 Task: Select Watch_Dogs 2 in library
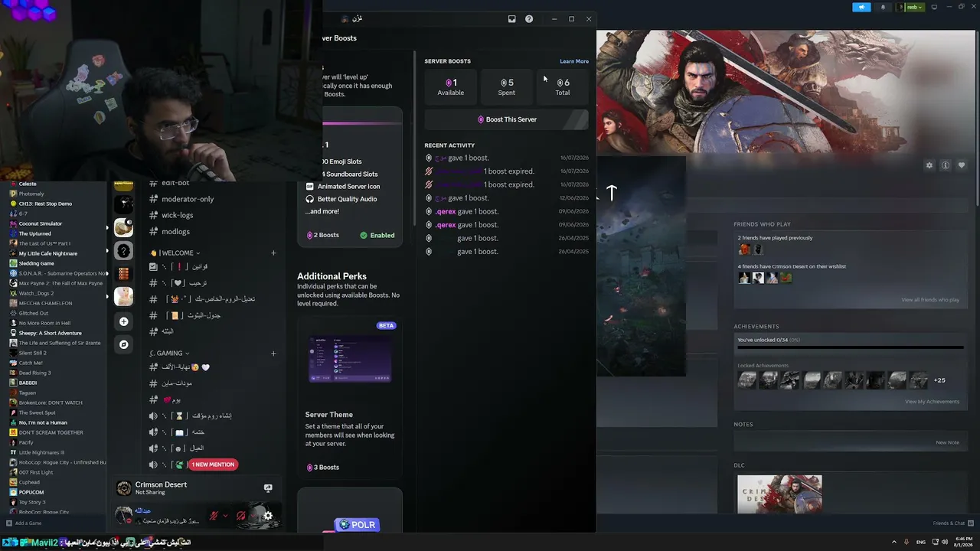(x=36, y=293)
